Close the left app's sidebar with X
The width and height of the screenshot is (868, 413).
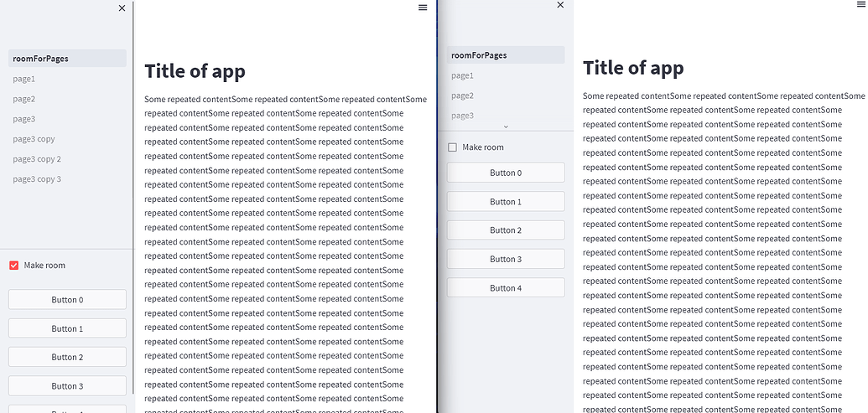point(122,8)
